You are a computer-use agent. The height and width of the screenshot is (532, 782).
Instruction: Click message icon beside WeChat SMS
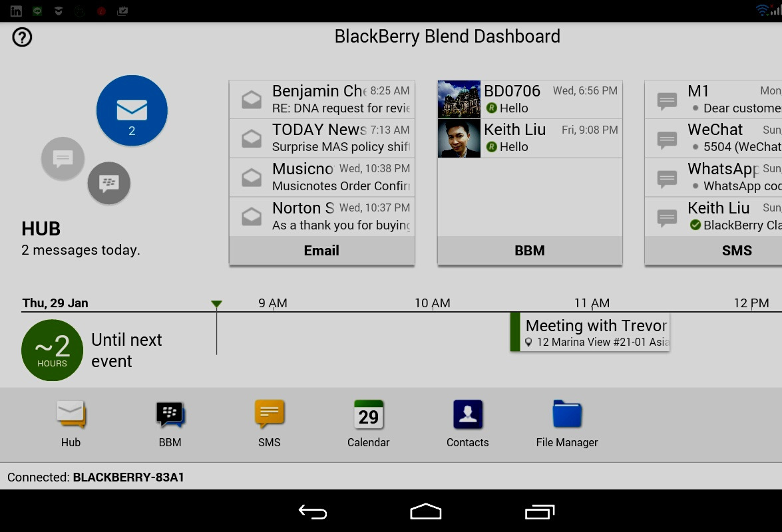point(667,140)
